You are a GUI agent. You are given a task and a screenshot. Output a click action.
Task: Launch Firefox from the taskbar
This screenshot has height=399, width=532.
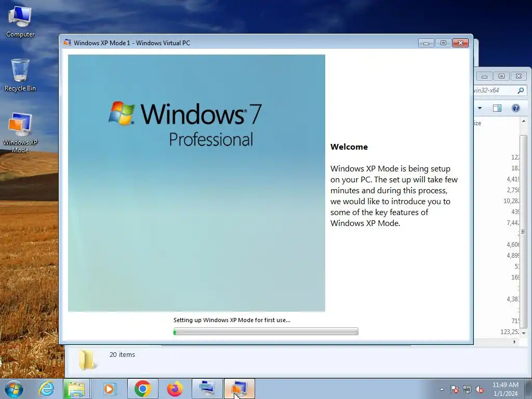point(175,389)
